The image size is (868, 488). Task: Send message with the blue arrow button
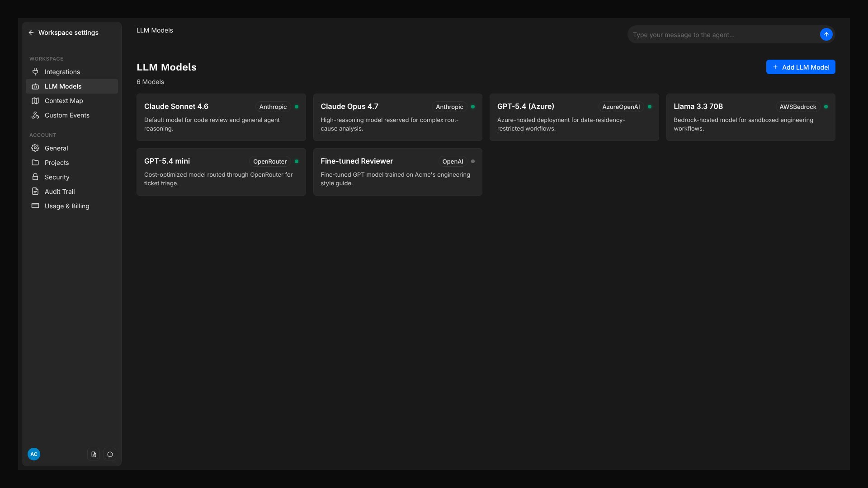[x=826, y=34]
